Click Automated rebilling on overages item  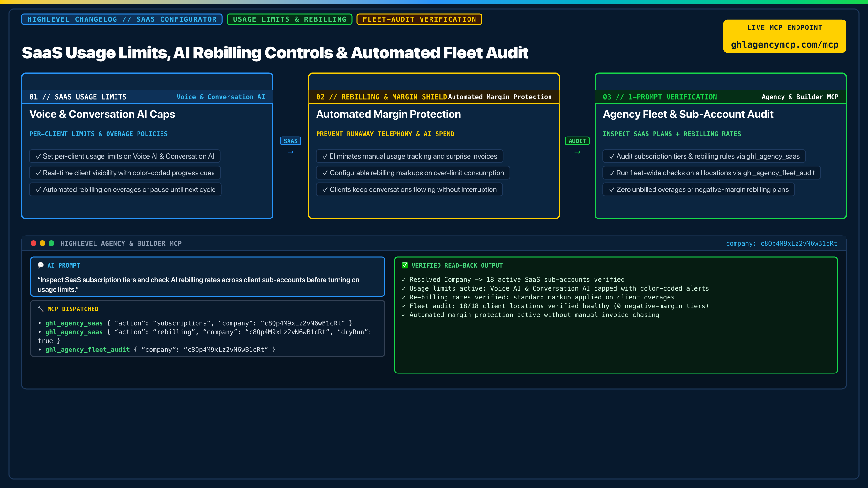coord(125,189)
